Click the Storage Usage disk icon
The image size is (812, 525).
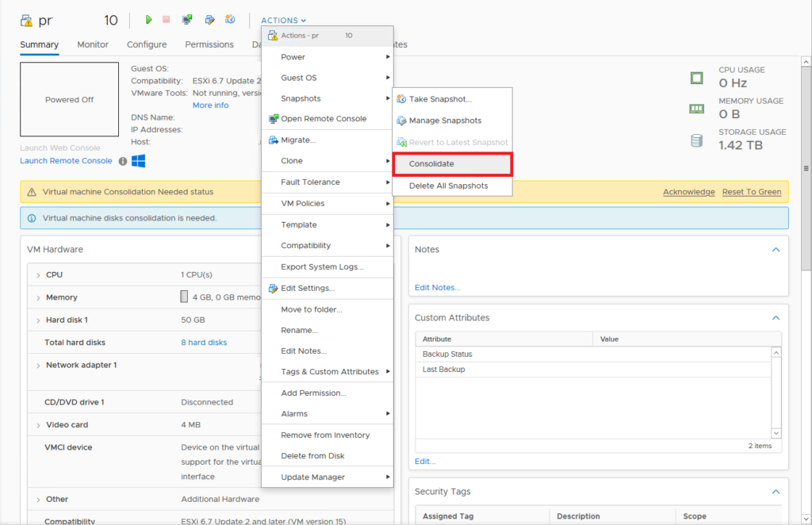[697, 140]
